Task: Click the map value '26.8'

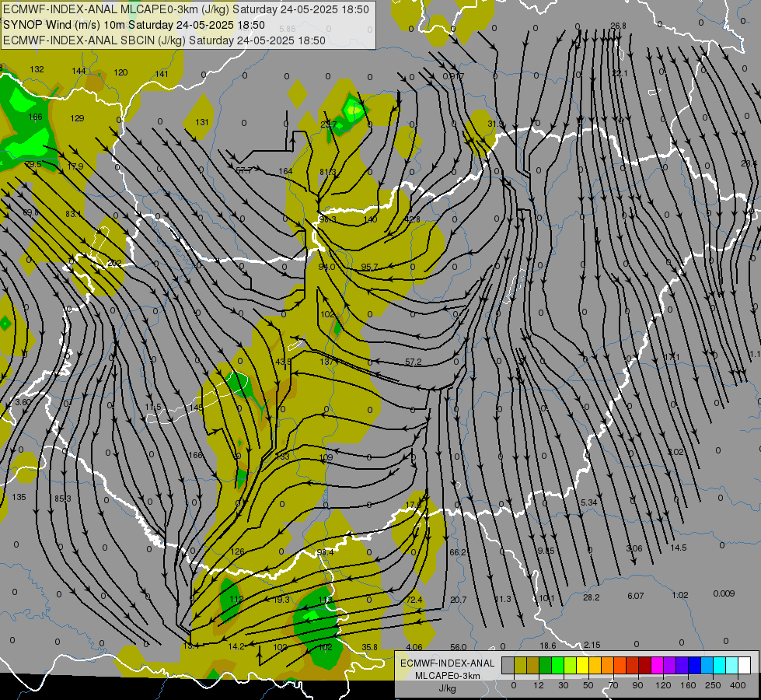Action: (x=618, y=26)
